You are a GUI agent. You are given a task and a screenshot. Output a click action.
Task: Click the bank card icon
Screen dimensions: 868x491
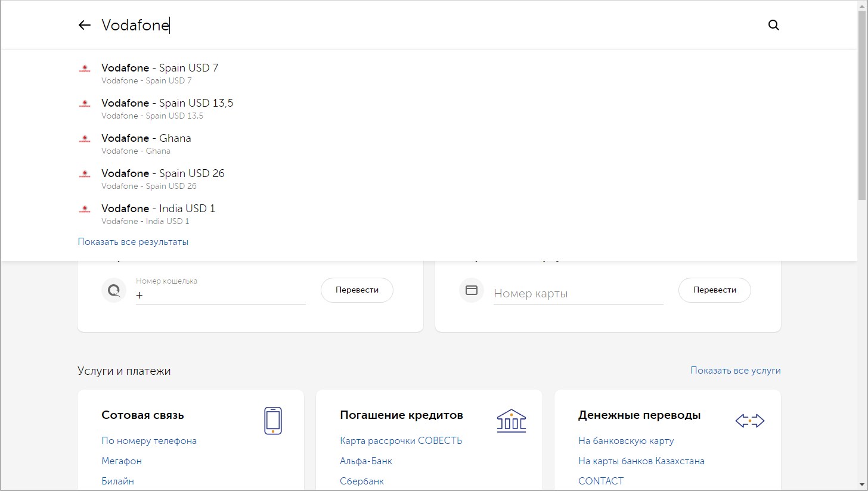click(x=471, y=290)
